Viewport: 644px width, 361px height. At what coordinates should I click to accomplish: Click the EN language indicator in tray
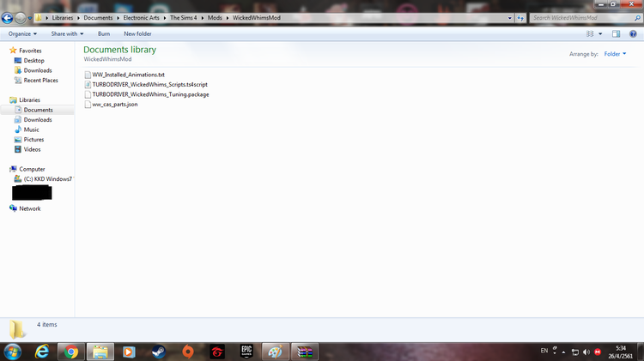coord(544,351)
